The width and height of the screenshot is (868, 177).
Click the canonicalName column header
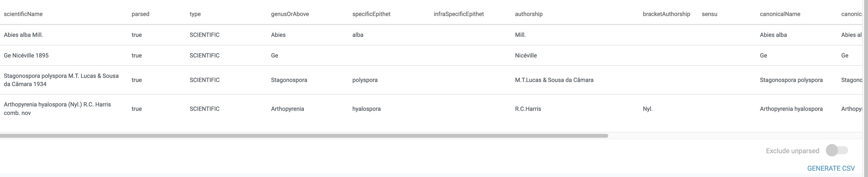[780, 14]
